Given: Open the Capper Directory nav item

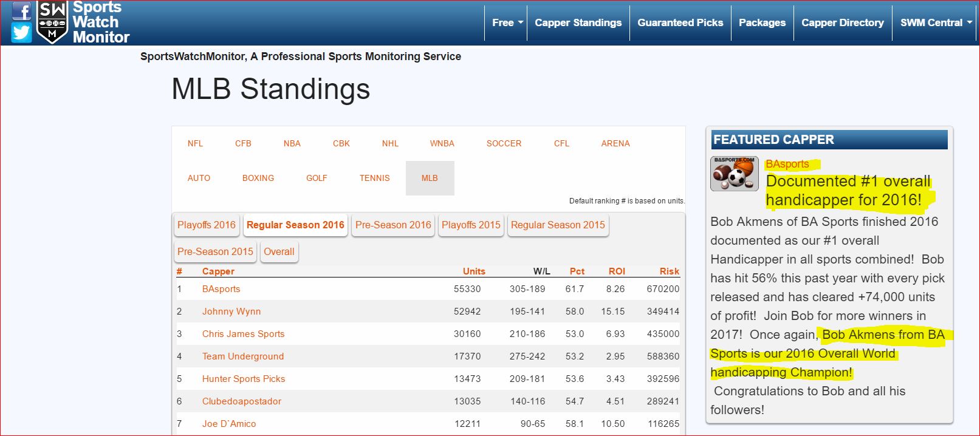Looking at the screenshot, I should (x=843, y=22).
